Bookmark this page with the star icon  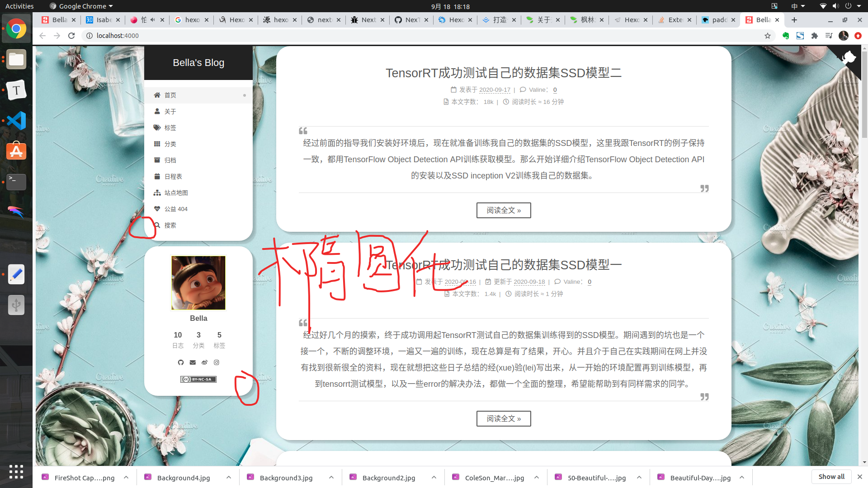(768, 36)
